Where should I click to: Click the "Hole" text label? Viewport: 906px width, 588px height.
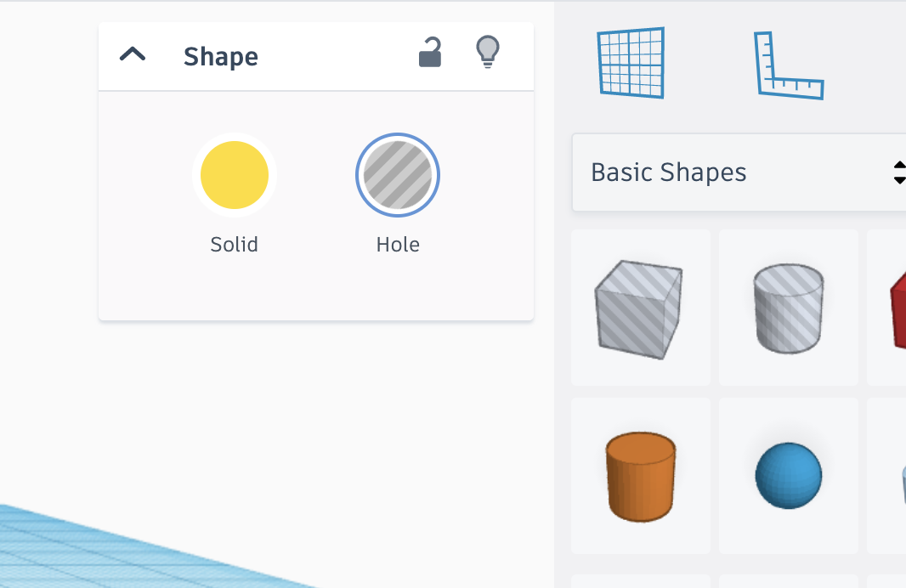pyautogui.click(x=398, y=245)
